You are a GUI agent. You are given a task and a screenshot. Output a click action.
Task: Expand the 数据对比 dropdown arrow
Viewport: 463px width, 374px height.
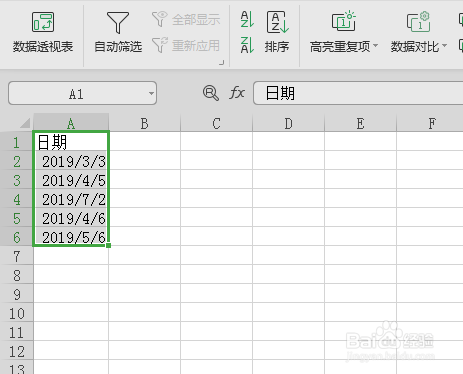pos(444,45)
